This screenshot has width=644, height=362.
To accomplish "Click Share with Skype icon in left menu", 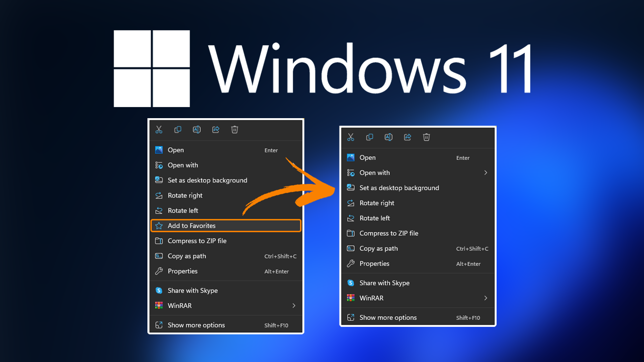I will click(159, 291).
